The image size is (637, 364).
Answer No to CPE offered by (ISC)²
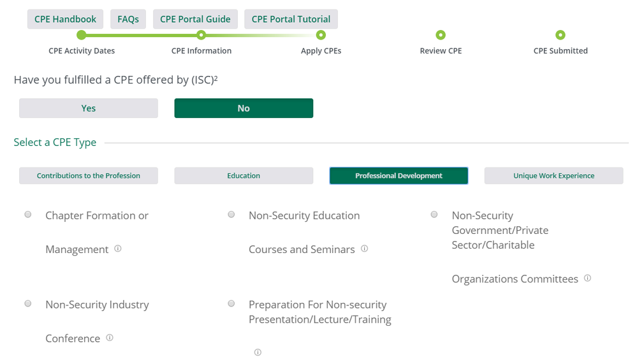(x=244, y=108)
